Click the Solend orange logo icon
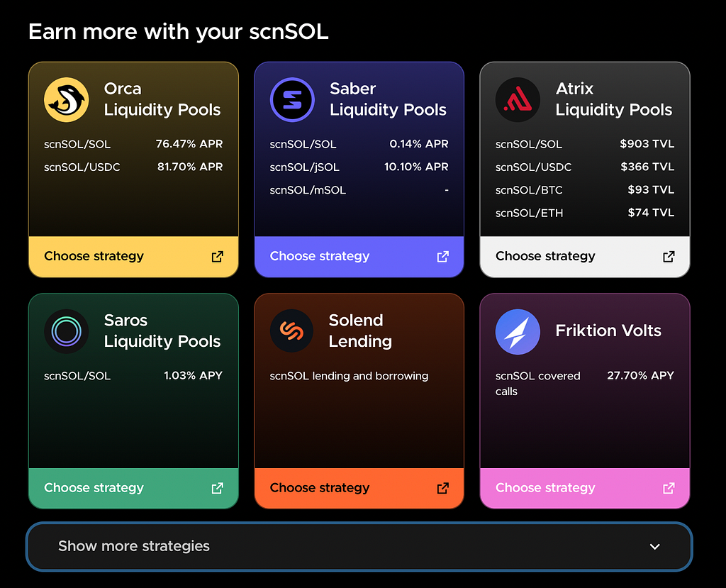This screenshot has height=588, width=726. click(291, 331)
